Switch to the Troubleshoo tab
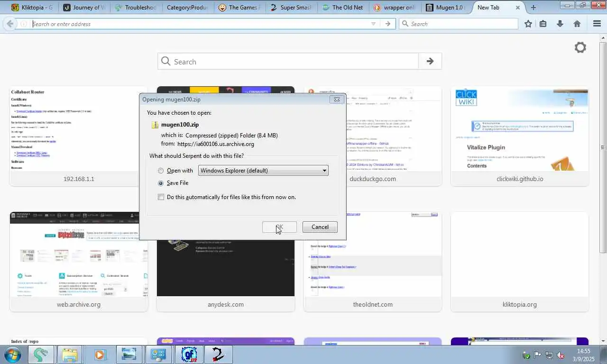The width and height of the screenshot is (607, 364). tap(136, 8)
